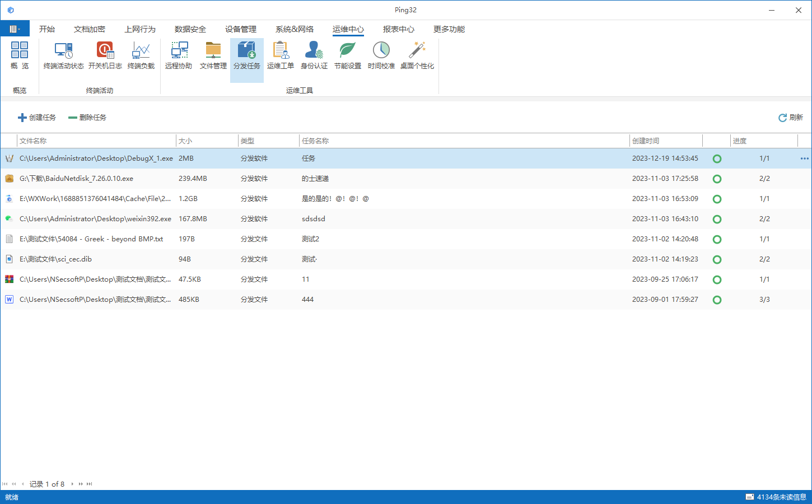Go to next page double arrow
Screen dimensions: 812x504
[x=81, y=484]
